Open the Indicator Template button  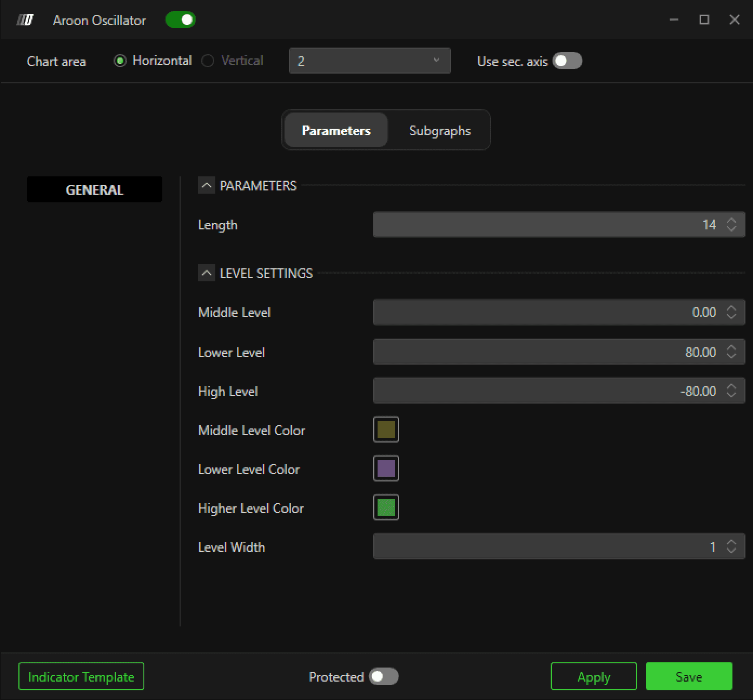(x=81, y=676)
